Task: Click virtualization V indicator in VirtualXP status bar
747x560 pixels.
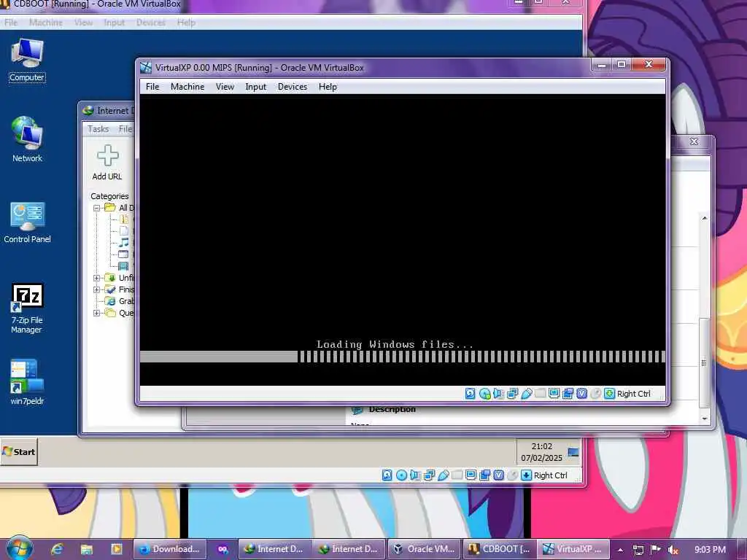Action: click(x=581, y=393)
